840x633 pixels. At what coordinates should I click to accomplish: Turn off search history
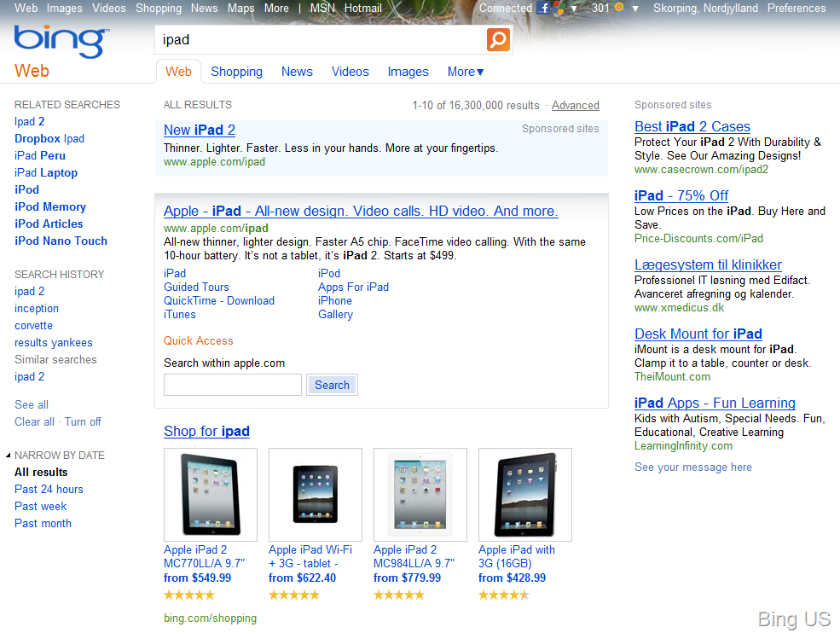click(83, 421)
